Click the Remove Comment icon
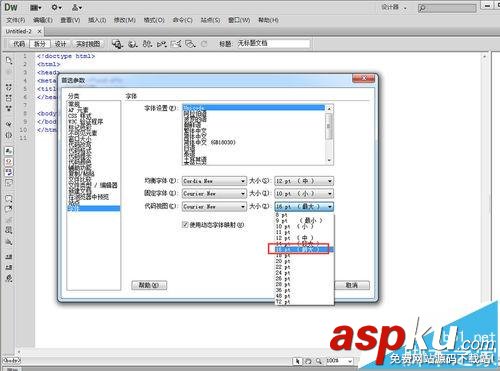Screen dimensions: 500x371 [9, 209]
